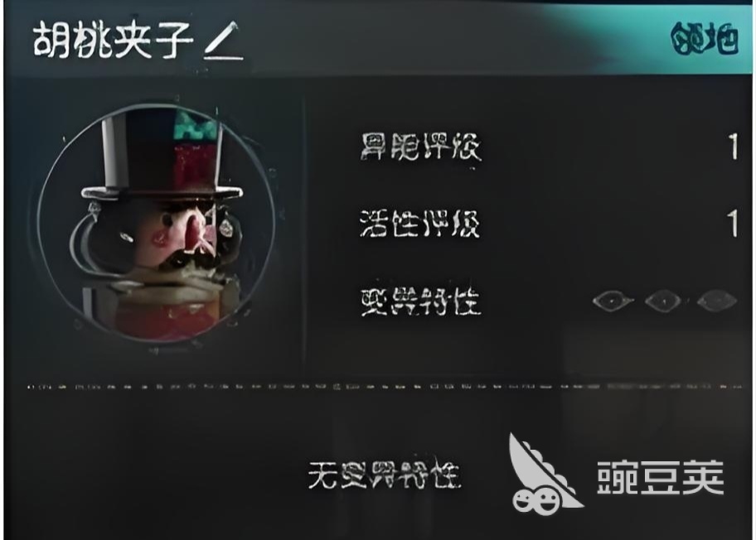Click the 无变异特性 text

384,475
